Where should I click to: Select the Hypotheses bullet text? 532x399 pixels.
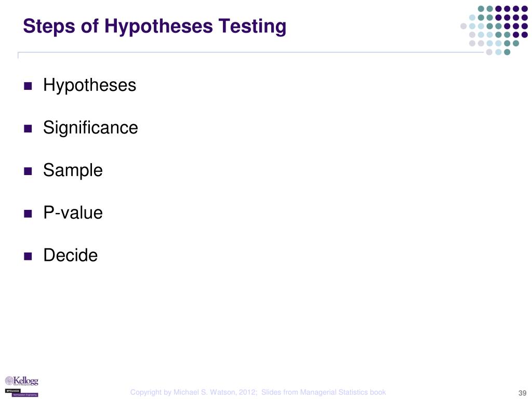89,85
